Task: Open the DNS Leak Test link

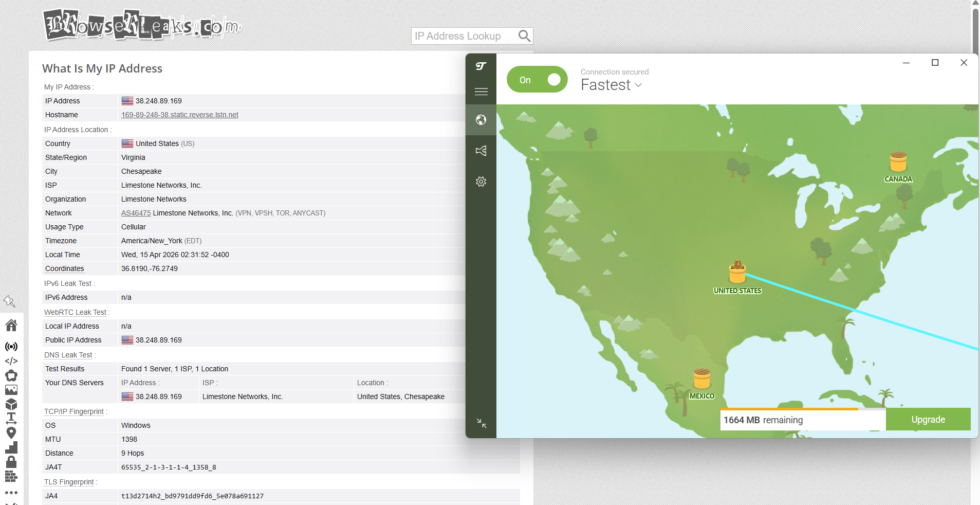Action: click(68, 355)
